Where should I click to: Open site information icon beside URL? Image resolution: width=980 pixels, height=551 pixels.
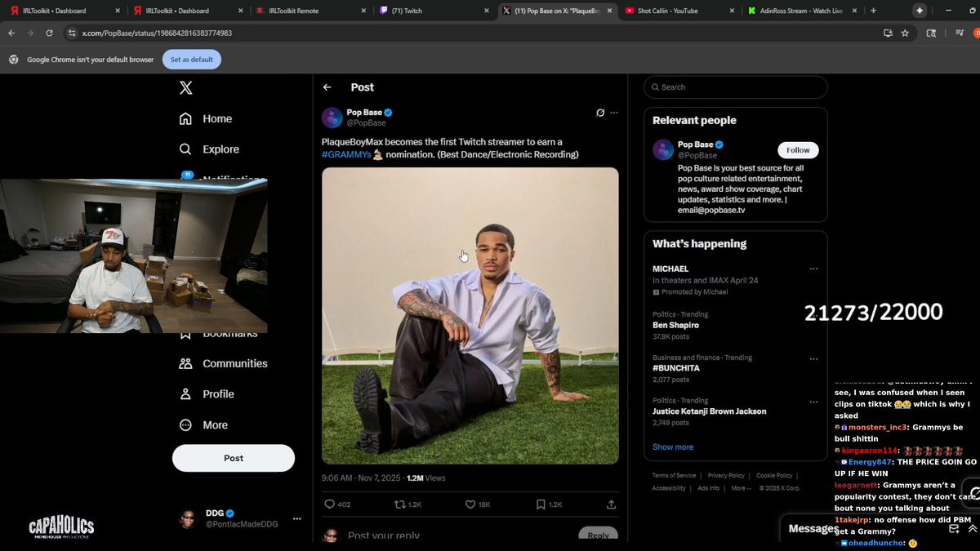(72, 33)
